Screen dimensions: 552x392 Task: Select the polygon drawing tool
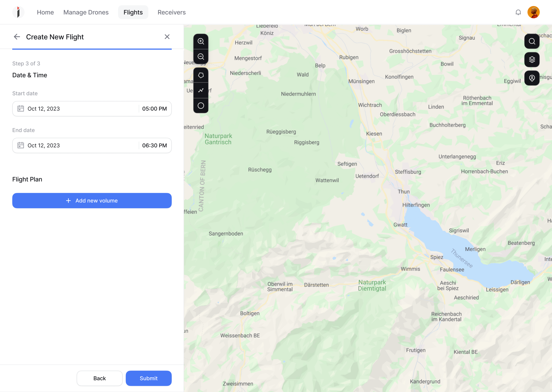pyautogui.click(x=201, y=75)
